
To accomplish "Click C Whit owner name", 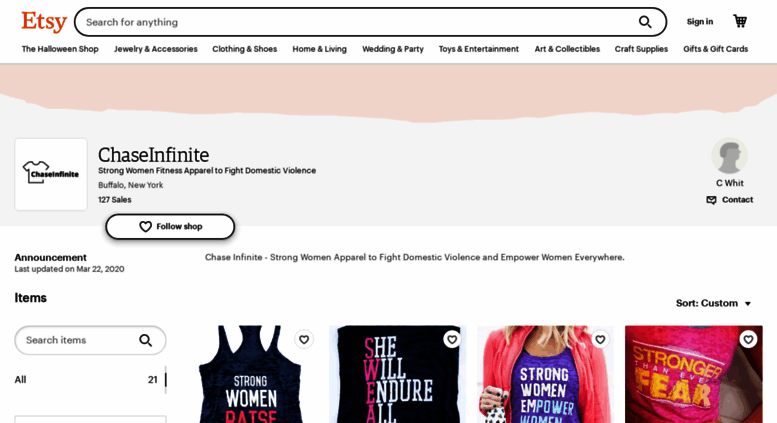I will (x=729, y=183).
